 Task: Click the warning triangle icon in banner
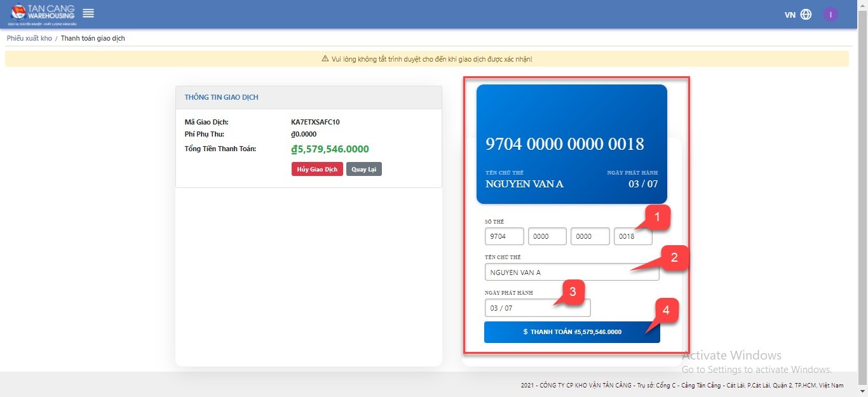pyautogui.click(x=325, y=59)
